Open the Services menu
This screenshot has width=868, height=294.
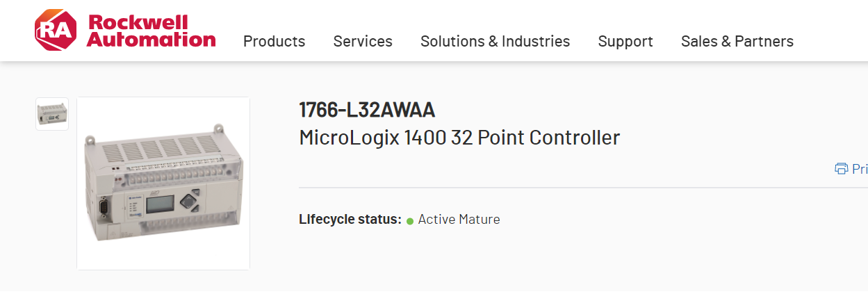tap(363, 42)
